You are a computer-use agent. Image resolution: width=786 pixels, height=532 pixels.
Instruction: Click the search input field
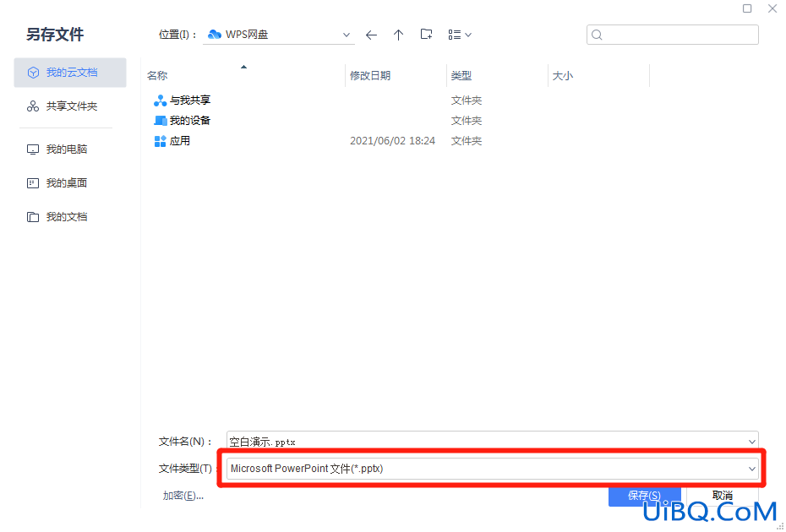[x=672, y=35]
